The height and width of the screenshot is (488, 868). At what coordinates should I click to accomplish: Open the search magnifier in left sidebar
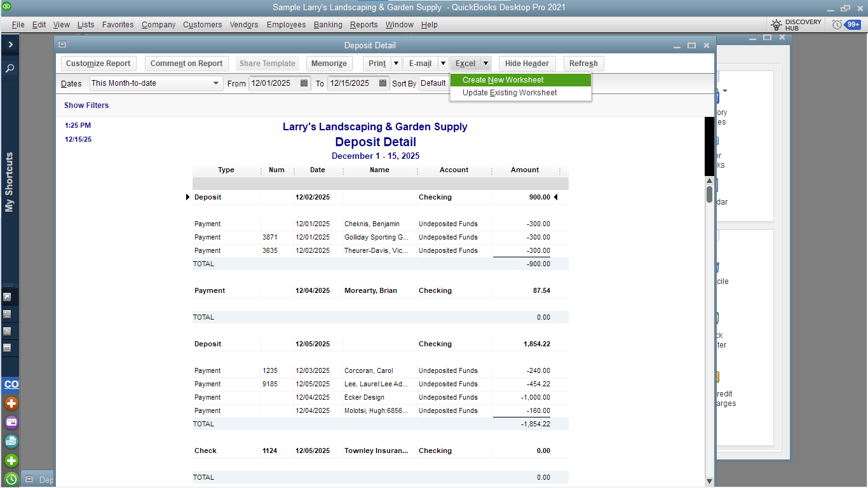pyautogui.click(x=10, y=68)
